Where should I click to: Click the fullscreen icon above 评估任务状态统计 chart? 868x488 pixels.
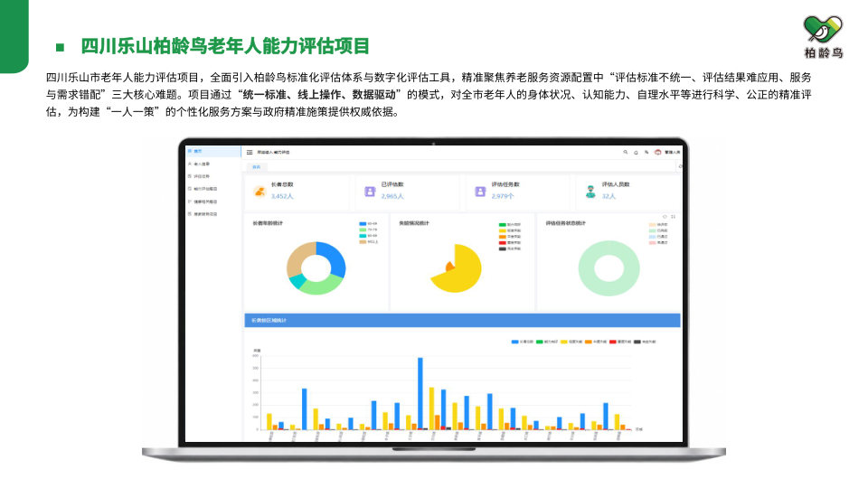(x=673, y=216)
